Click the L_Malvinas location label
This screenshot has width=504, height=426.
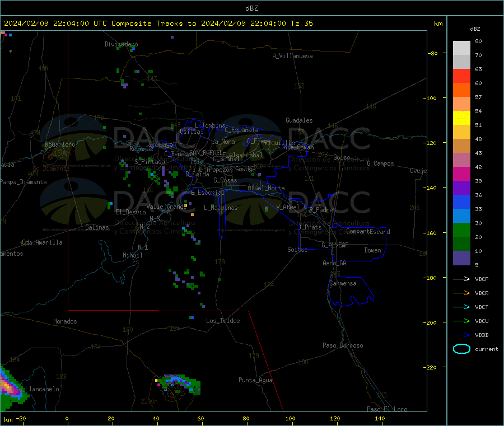[x=221, y=208]
